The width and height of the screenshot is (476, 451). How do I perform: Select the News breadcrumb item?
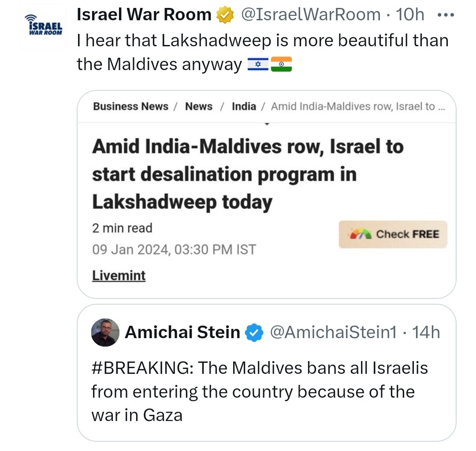198,106
